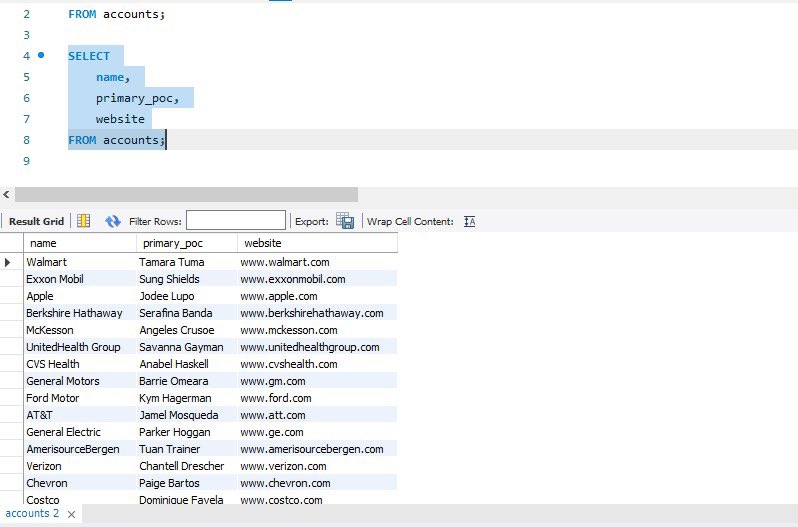Select the Walmart name cell
The image size is (798, 527).
80,262
